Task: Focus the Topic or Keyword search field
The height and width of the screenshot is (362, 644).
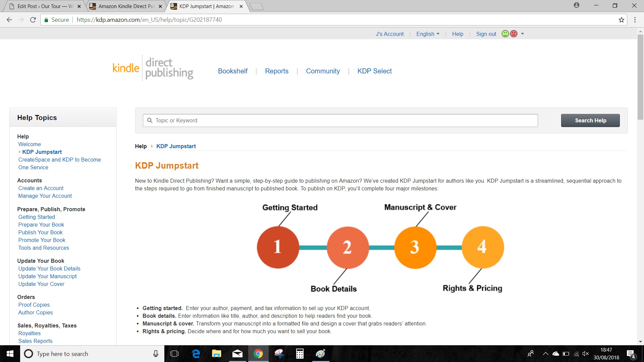Action: click(x=340, y=120)
